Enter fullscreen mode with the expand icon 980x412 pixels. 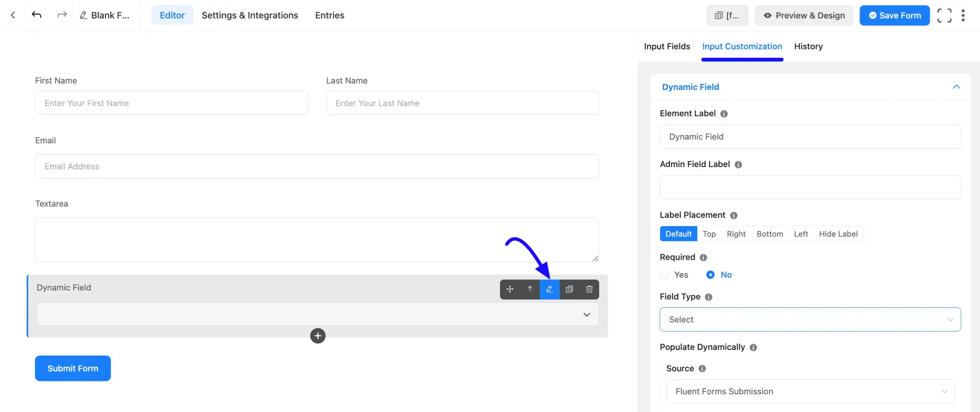(x=945, y=15)
